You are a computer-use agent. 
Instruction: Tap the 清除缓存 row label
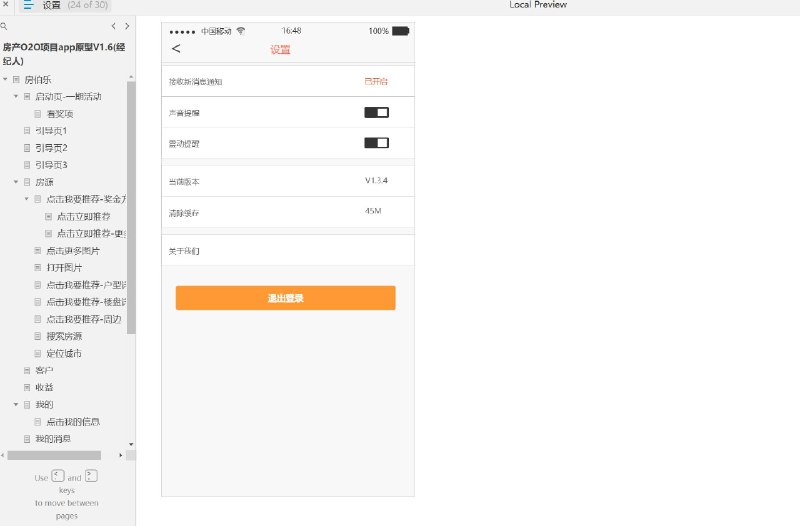click(x=184, y=213)
